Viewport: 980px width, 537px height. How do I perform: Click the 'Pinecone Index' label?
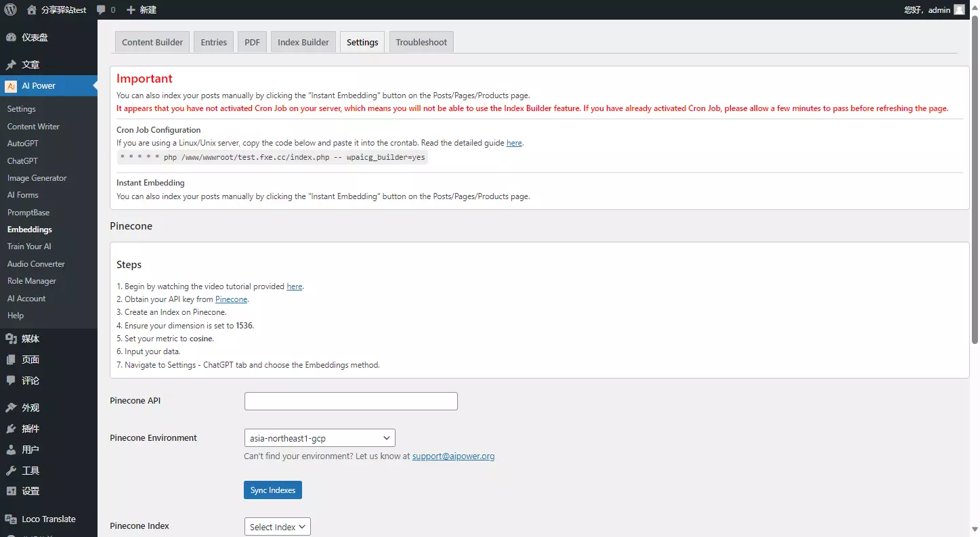(140, 526)
